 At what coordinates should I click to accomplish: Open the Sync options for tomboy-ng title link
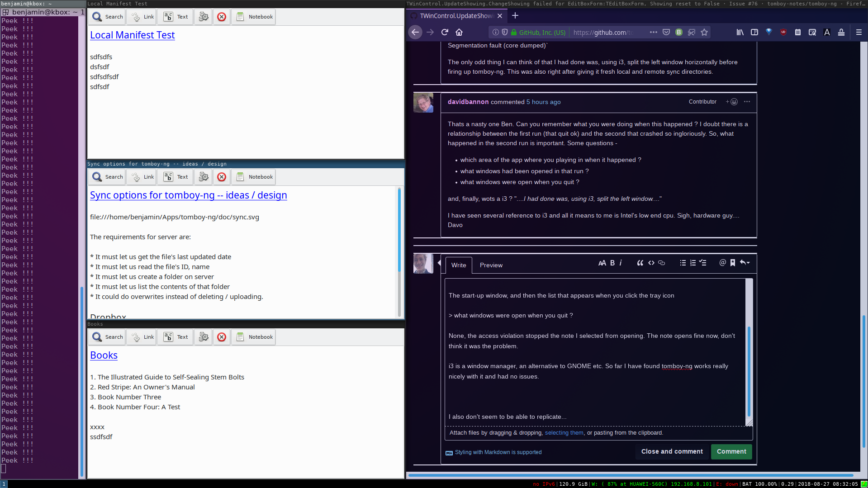(188, 195)
